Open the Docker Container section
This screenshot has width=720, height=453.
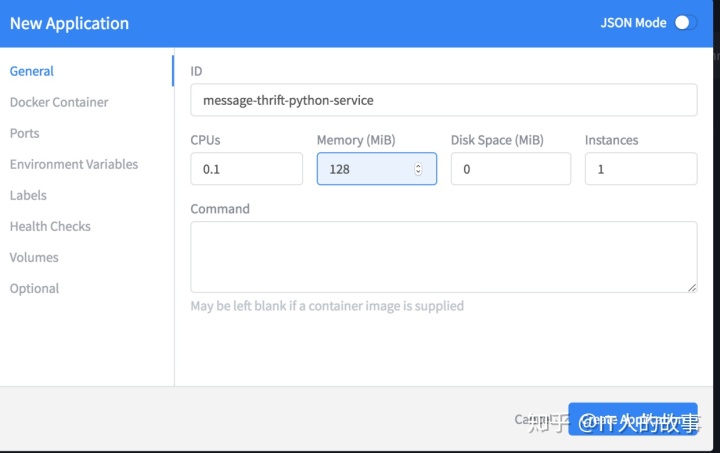pyautogui.click(x=59, y=102)
